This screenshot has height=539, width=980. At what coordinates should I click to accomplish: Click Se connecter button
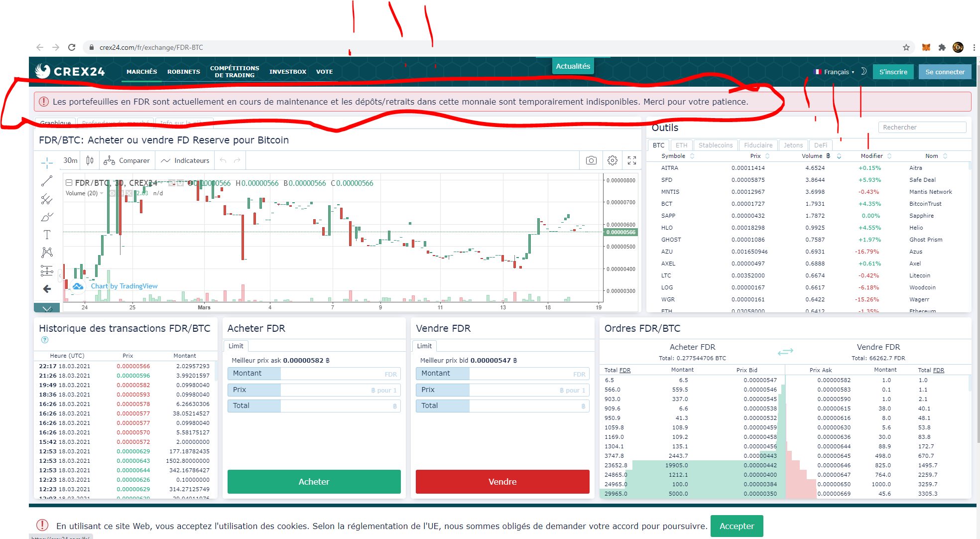tap(945, 72)
